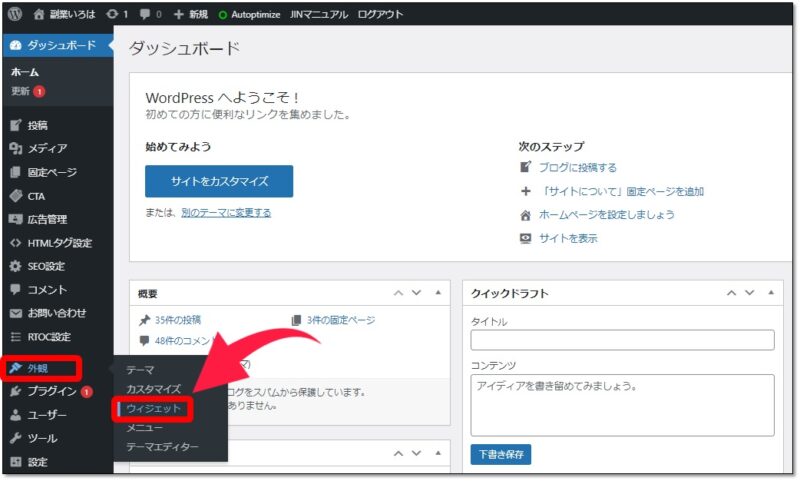The height and width of the screenshot is (481, 800).
Task: Open メニュー in 外観 submenu
Action: coord(144,427)
